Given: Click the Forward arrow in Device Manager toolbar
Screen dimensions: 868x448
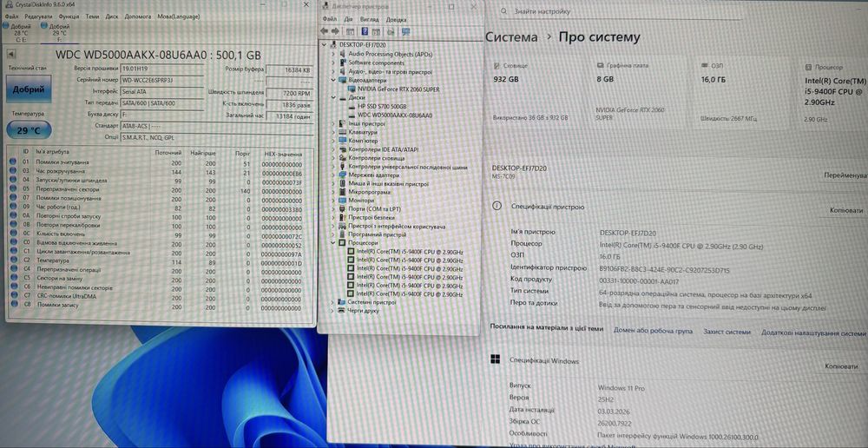Looking at the screenshot, I should [335, 31].
